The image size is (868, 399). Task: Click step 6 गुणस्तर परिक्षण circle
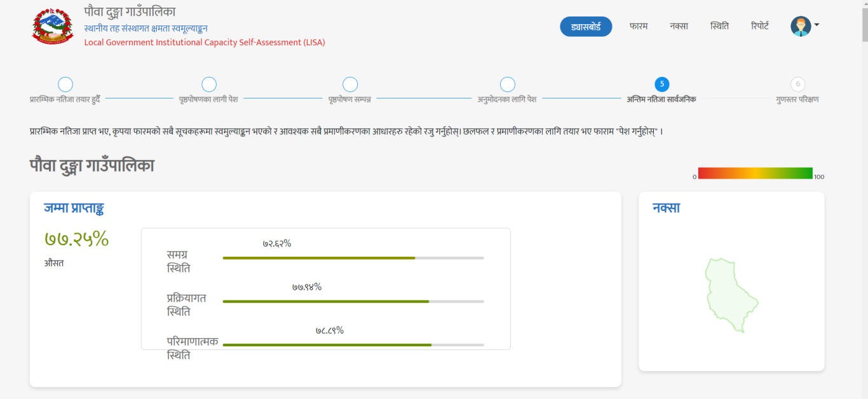tap(797, 85)
